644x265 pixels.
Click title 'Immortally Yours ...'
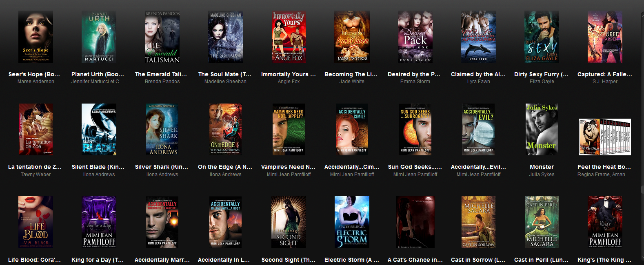tap(289, 74)
